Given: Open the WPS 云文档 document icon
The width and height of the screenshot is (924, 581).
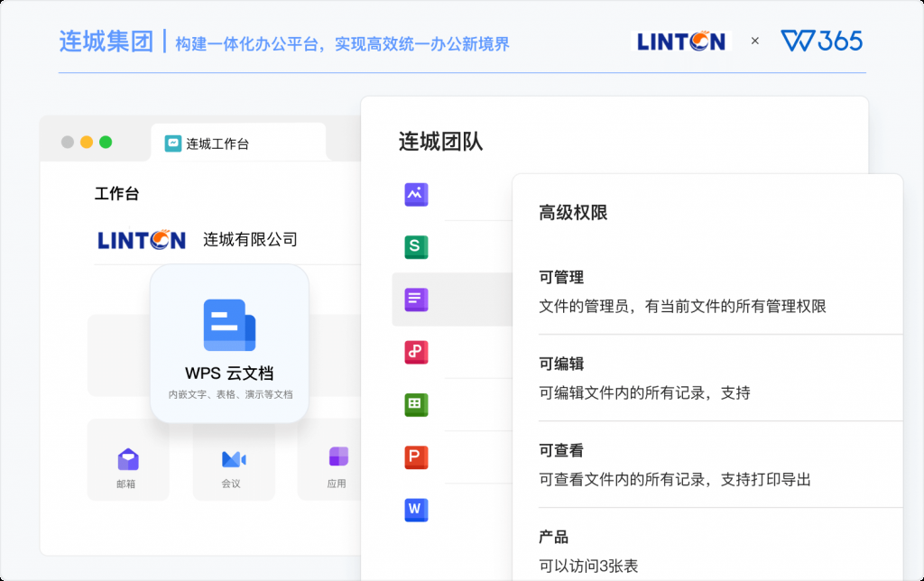Looking at the screenshot, I should pyautogui.click(x=229, y=326).
